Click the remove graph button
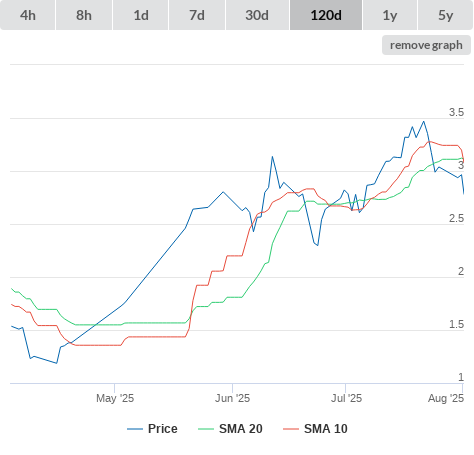Image resolution: width=474 pixels, height=455 pixels. pos(426,45)
